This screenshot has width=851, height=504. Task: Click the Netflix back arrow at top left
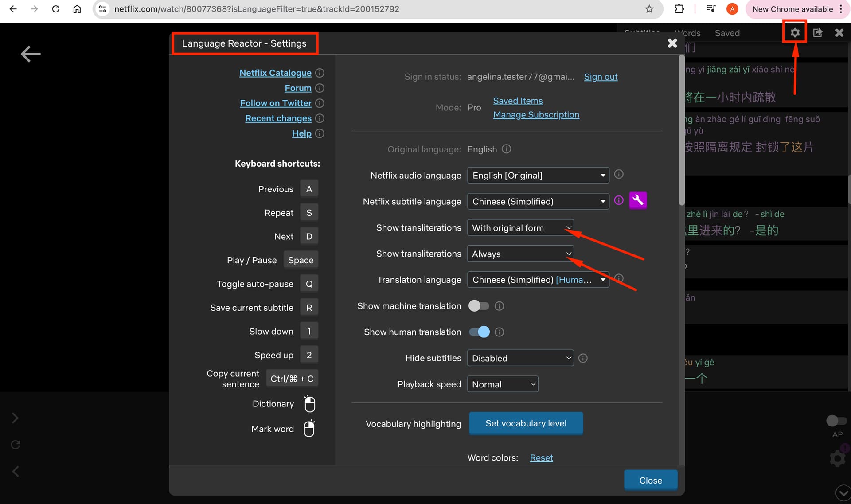[x=31, y=54]
